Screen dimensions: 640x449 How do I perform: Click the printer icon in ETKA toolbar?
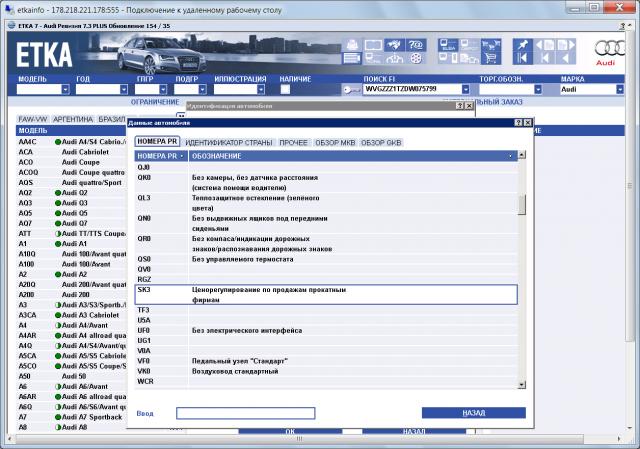[352, 45]
